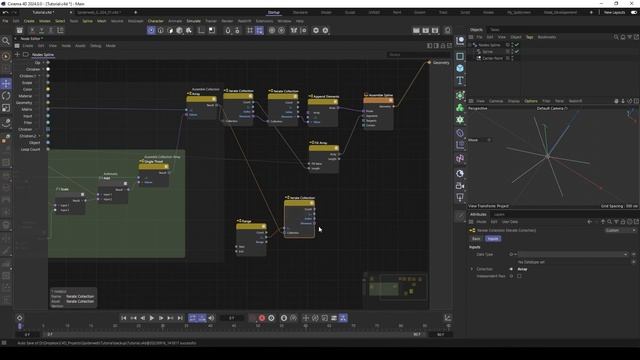Jump to the animation end
640x360 pixels.
pos(180,318)
